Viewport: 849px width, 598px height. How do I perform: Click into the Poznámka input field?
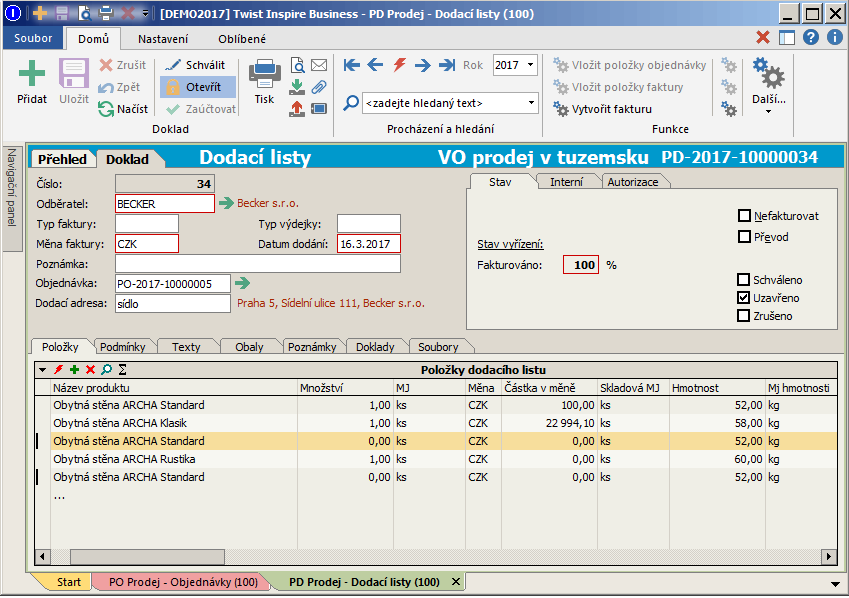258,264
